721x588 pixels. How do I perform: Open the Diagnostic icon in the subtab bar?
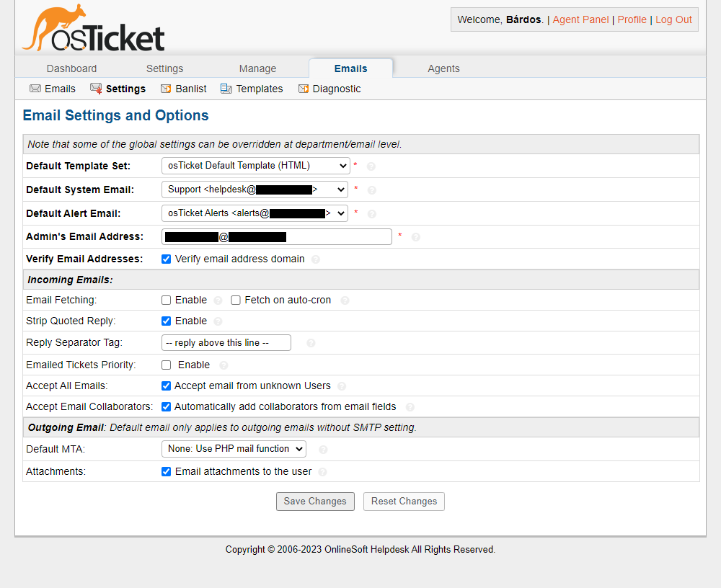tap(304, 88)
